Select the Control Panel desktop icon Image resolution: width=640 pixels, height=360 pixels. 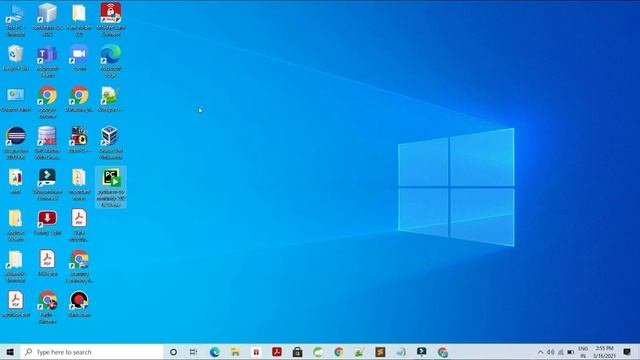pyautogui.click(x=16, y=99)
